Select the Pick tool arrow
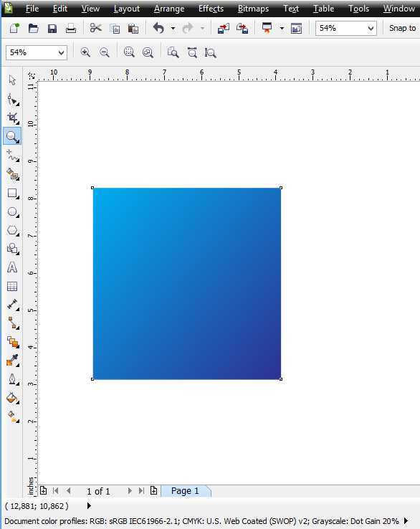The width and height of the screenshot is (420, 529). pyautogui.click(x=12, y=80)
